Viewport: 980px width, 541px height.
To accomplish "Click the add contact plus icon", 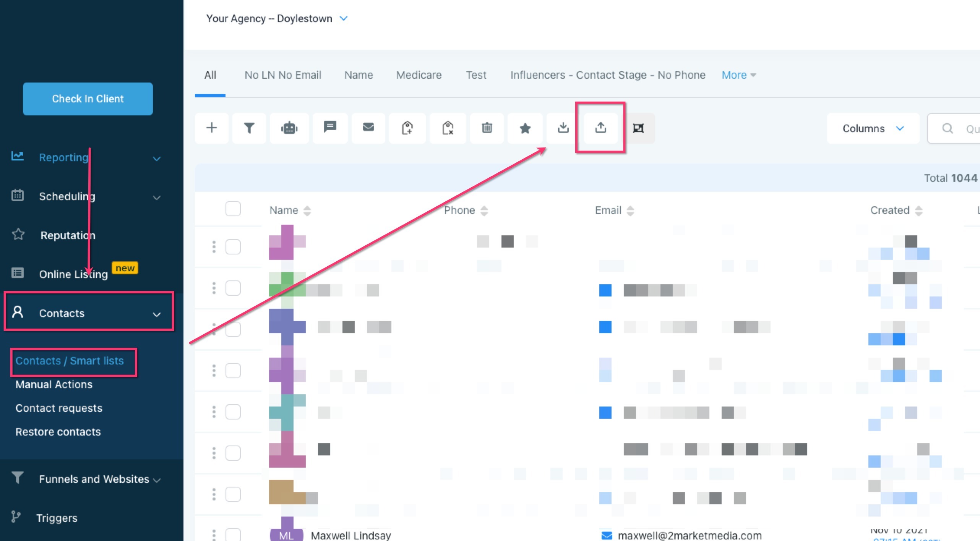I will [211, 128].
